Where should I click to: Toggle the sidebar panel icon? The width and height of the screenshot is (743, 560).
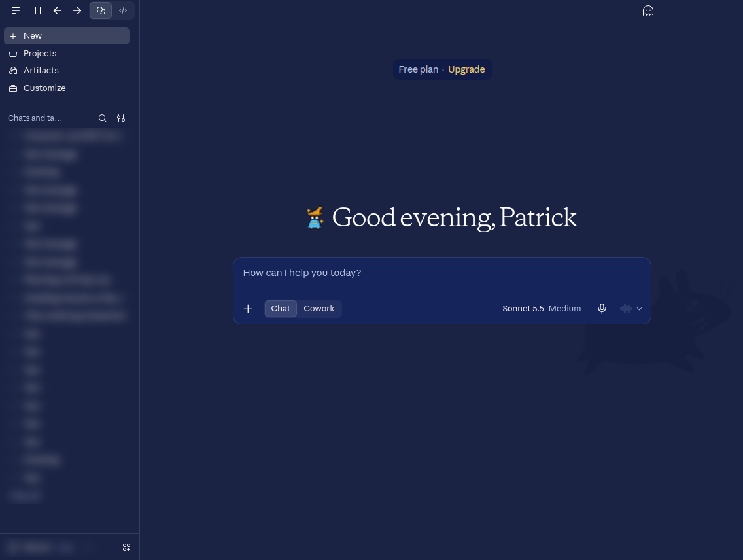point(37,10)
